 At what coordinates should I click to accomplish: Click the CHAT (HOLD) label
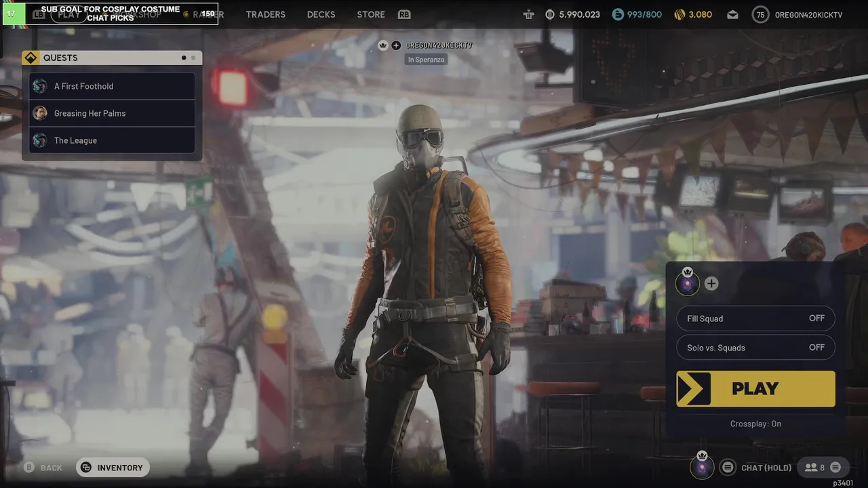coord(766,468)
